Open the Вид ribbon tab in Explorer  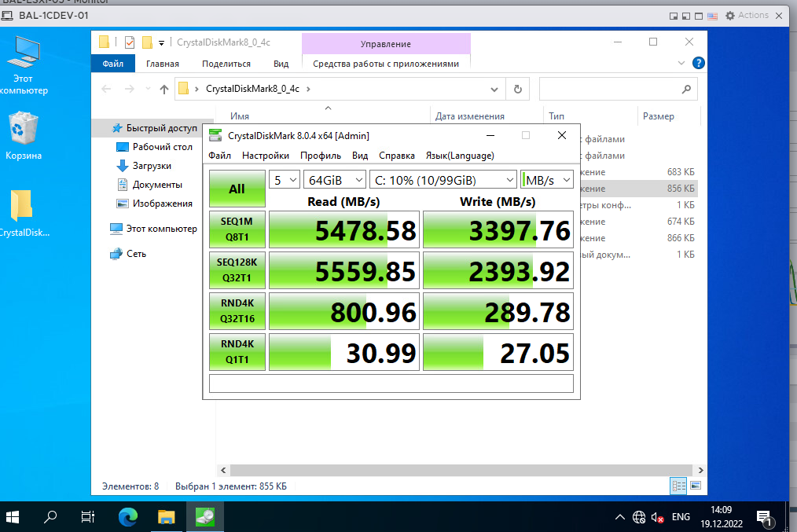point(281,64)
